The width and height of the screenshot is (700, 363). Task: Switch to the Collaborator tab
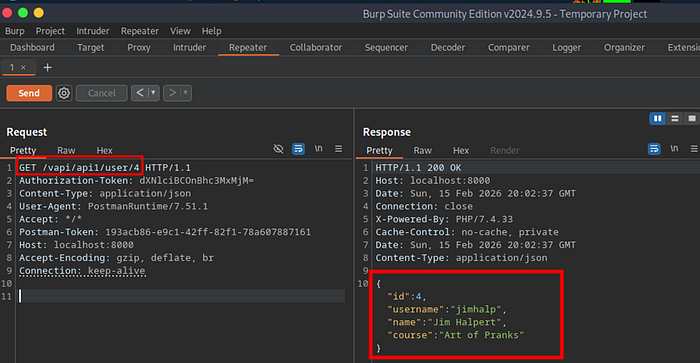click(x=316, y=47)
